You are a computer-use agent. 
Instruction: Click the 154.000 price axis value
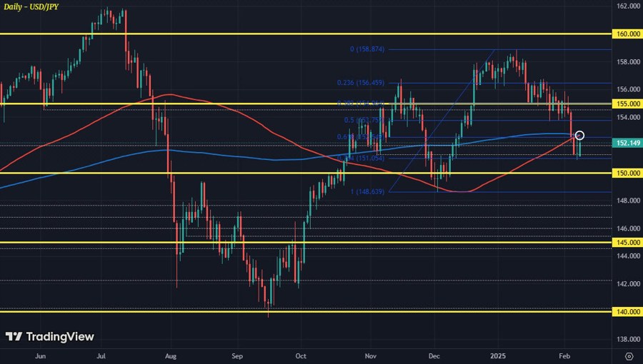coord(628,118)
